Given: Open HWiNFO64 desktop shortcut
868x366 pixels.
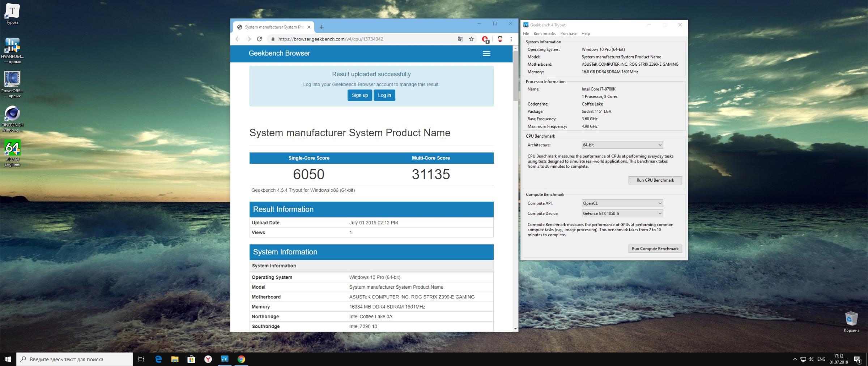Looking at the screenshot, I should [12, 46].
